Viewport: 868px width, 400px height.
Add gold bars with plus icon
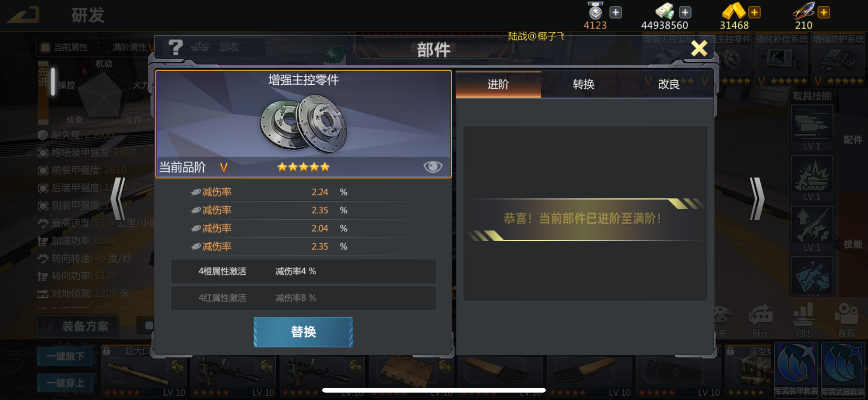tap(754, 12)
